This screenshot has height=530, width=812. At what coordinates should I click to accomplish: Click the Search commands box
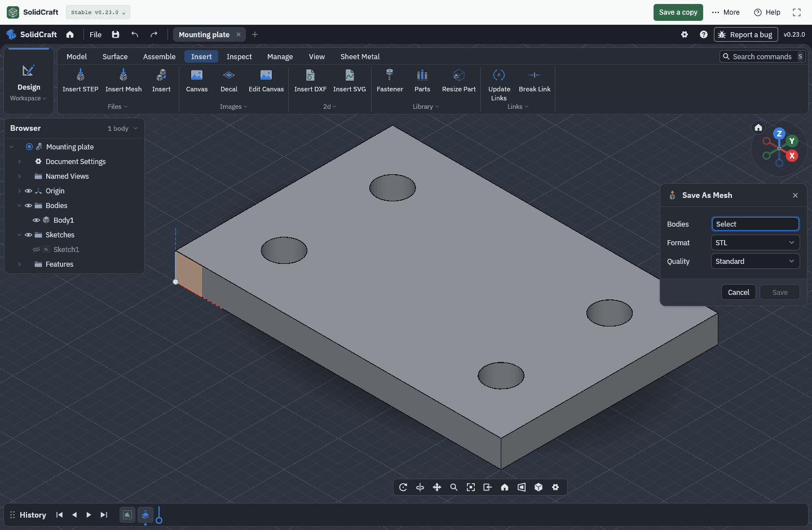762,56
